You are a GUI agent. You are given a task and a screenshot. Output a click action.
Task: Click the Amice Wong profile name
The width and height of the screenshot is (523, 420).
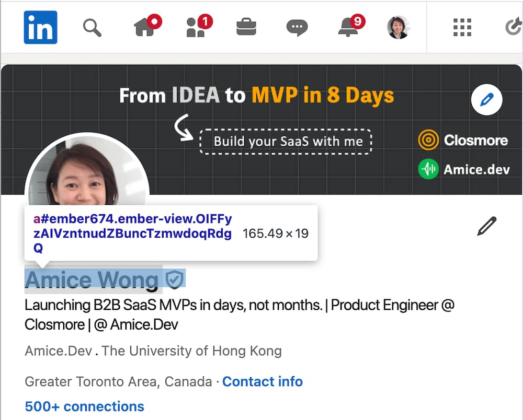pos(92,280)
